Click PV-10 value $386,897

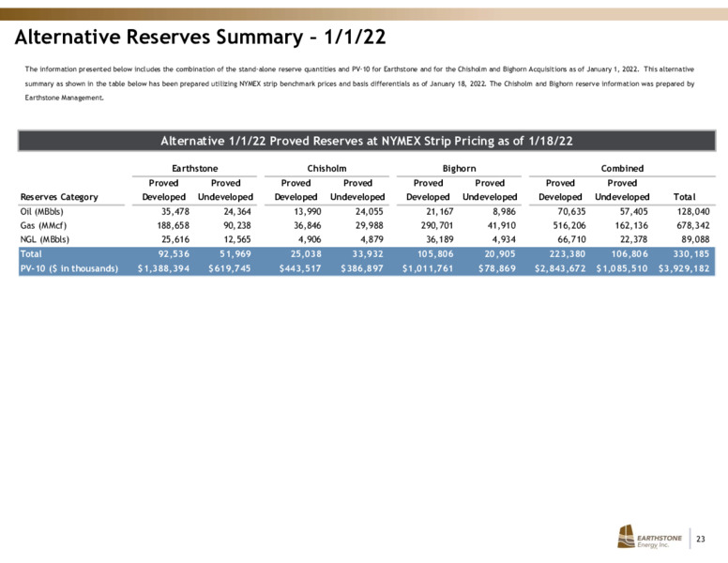point(362,268)
